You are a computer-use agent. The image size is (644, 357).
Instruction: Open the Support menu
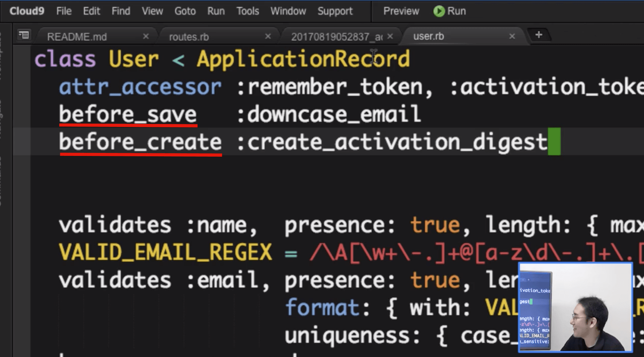tap(335, 11)
